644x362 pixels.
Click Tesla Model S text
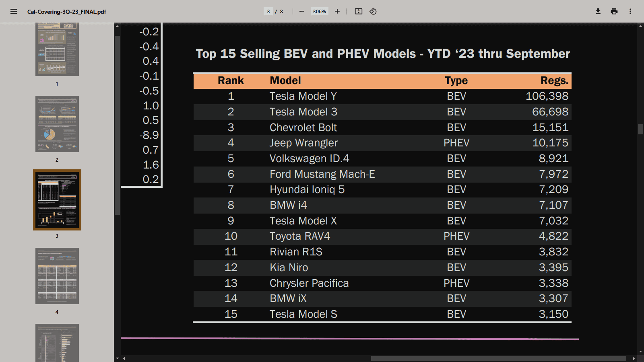click(x=303, y=314)
